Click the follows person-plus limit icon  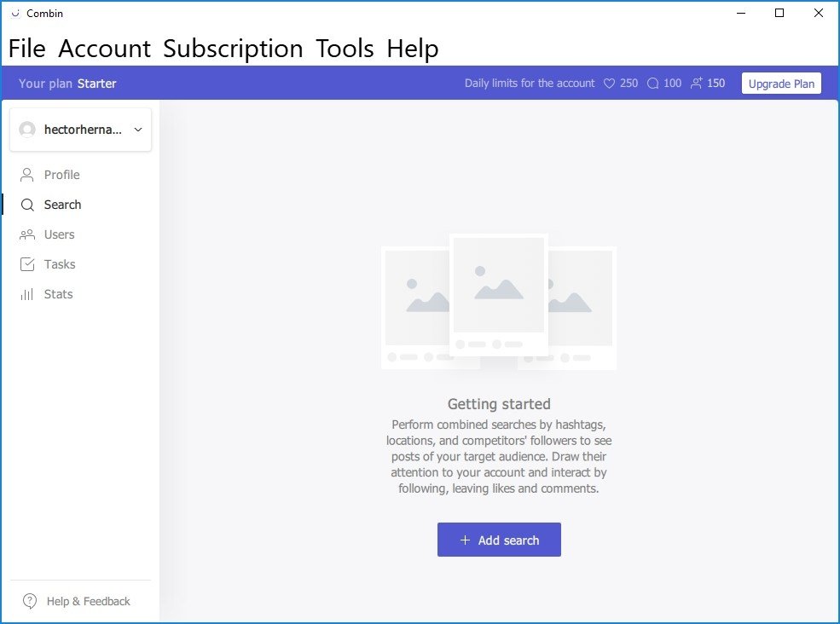(696, 83)
